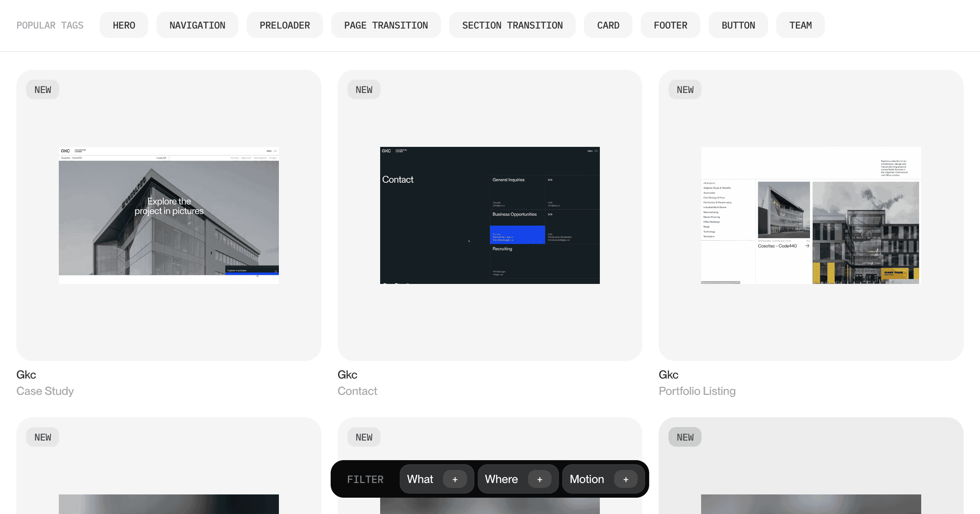The image size is (980, 514).
Task: Select the TEAM tag
Action: (800, 25)
